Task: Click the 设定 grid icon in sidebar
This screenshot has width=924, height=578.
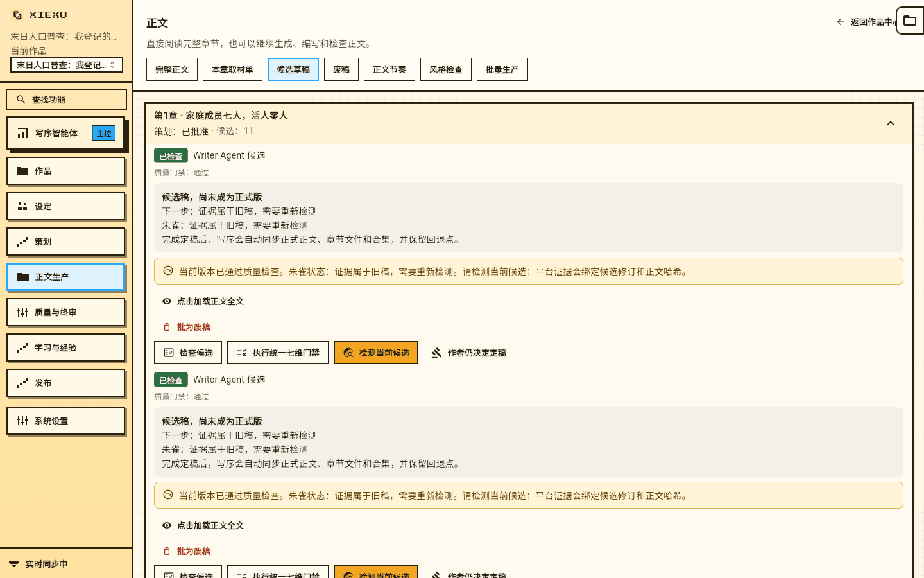Action: point(22,206)
